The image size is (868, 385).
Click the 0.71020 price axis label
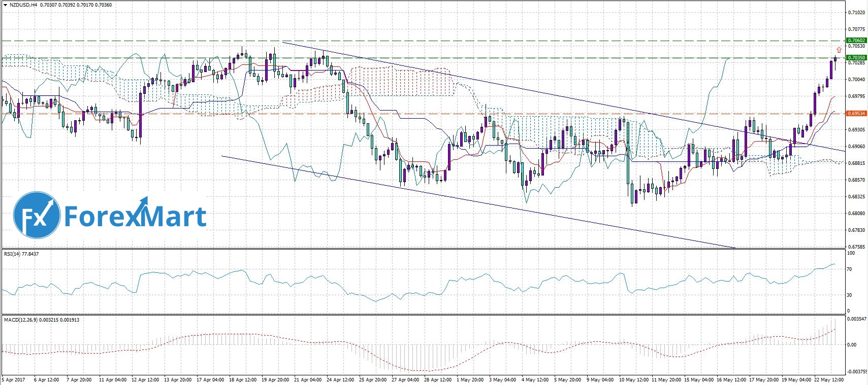(856, 13)
